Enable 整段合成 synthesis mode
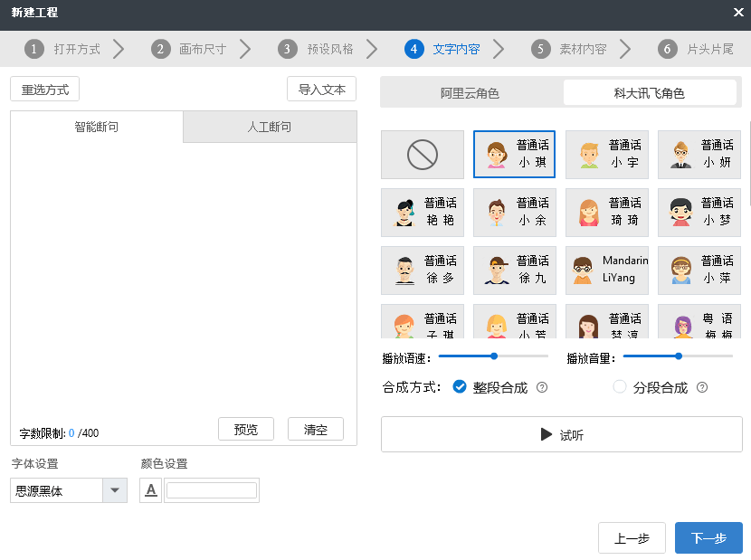This screenshot has height=560, width=751. point(460,386)
